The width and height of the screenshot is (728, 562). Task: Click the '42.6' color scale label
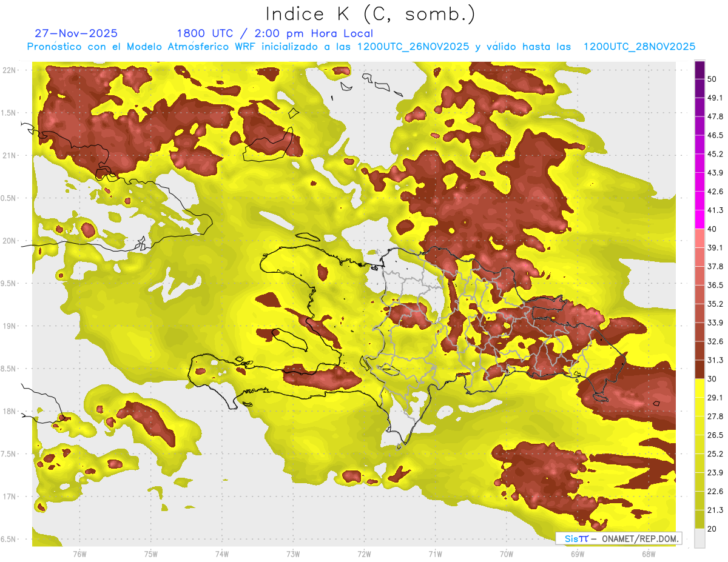coord(715,192)
